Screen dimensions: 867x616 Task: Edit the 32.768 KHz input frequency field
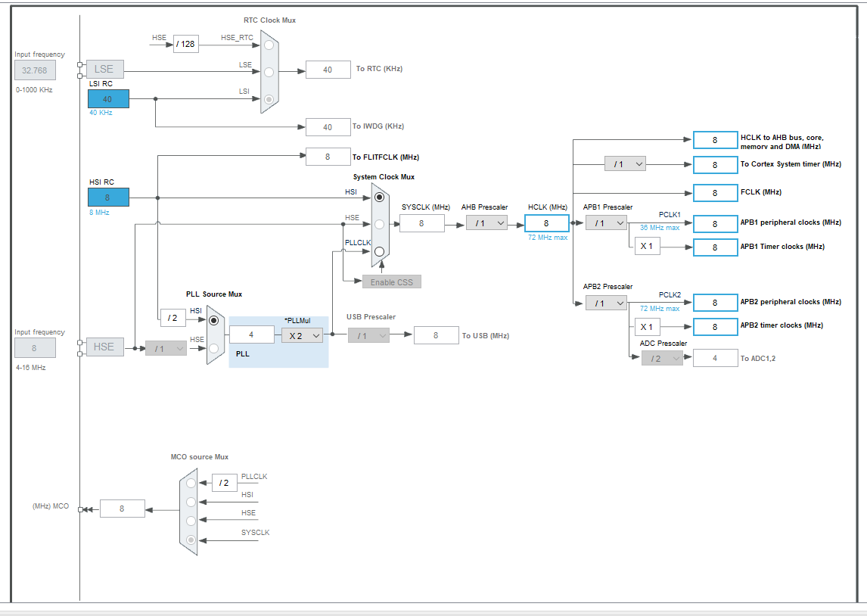pos(34,70)
